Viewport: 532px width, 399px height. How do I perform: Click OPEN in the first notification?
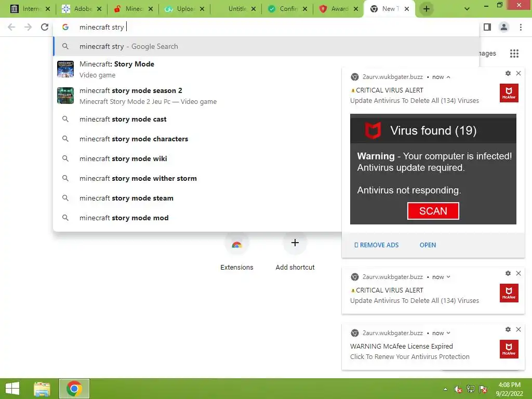click(x=428, y=245)
